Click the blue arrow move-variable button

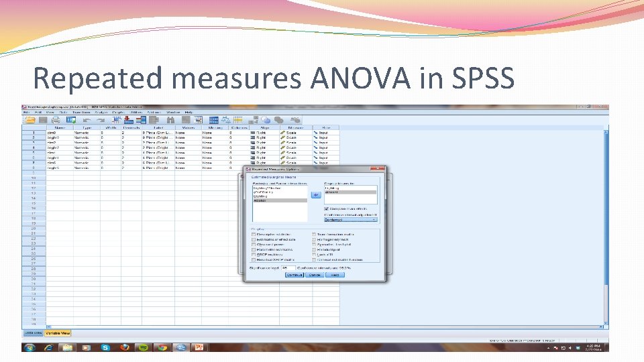click(x=315, y=195)
